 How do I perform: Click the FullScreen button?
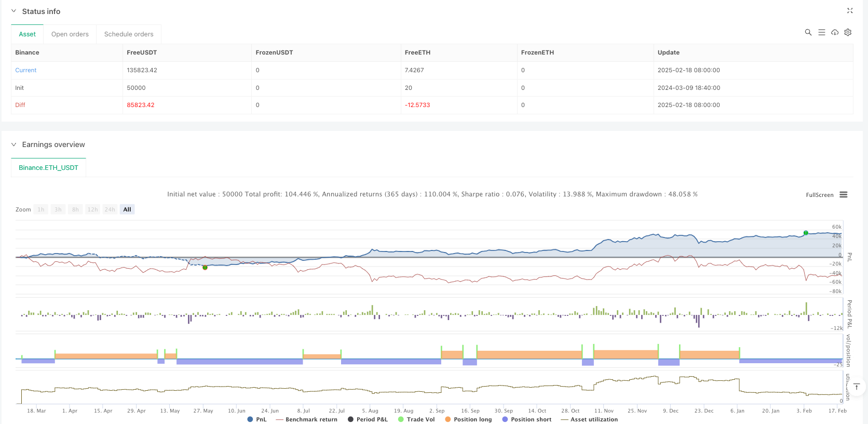click(x=819, y=195)
